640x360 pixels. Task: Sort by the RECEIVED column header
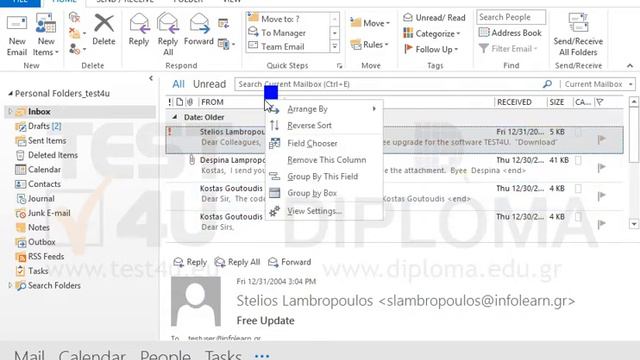[x=514, y=102]
